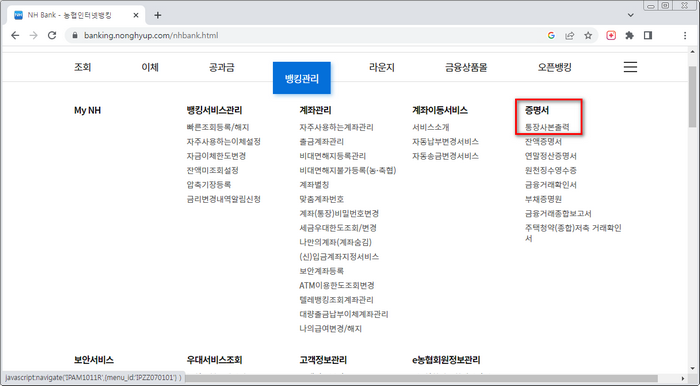Open the 이체 menu
This screenshot has height=386, width=700.
[x=150, y=68]
